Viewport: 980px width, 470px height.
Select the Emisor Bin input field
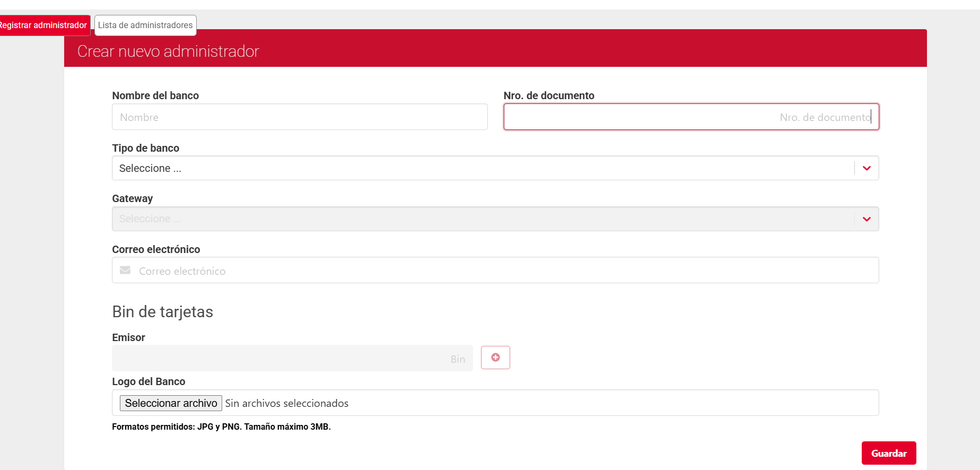(x=292, y=359)
